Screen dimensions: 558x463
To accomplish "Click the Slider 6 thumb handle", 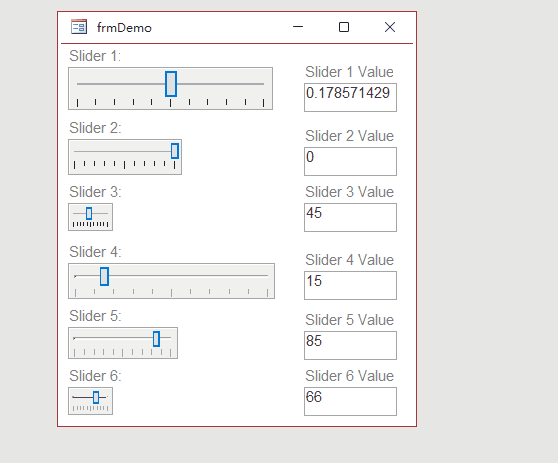I will point(96,398).
